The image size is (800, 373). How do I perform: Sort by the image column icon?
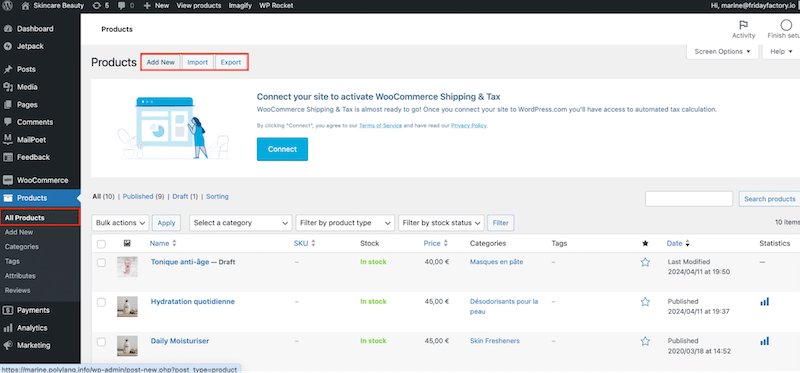[x=127, y=244]
